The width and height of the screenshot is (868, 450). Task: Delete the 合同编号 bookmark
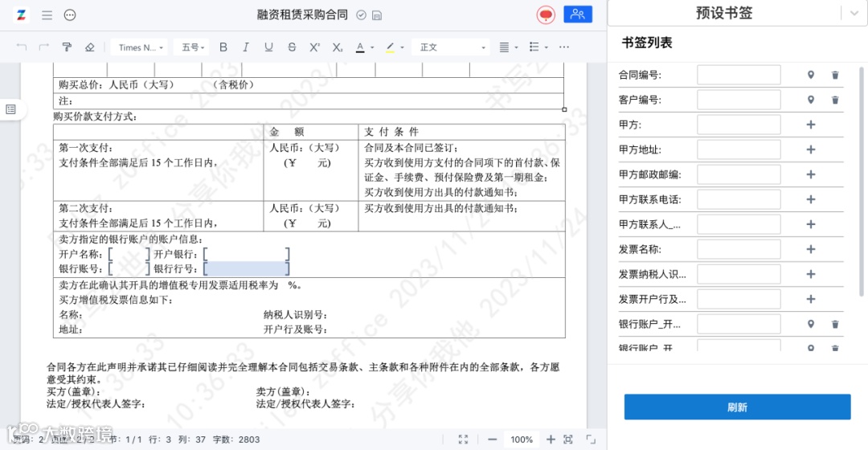835,76
